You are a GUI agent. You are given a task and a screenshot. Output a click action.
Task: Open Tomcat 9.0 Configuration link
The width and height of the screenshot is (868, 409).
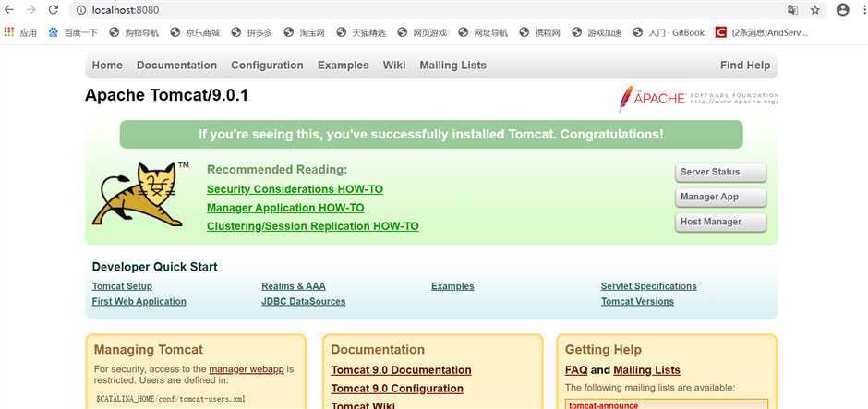tap(397, 389)
